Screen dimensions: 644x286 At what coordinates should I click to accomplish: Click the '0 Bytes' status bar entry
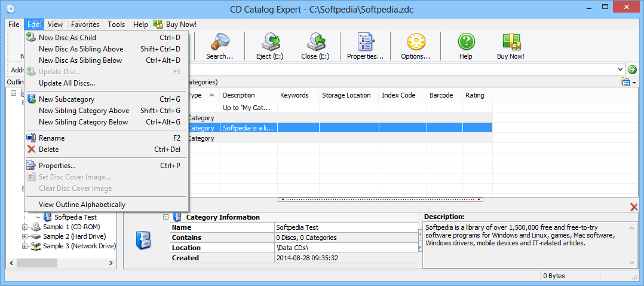[554, 276]
